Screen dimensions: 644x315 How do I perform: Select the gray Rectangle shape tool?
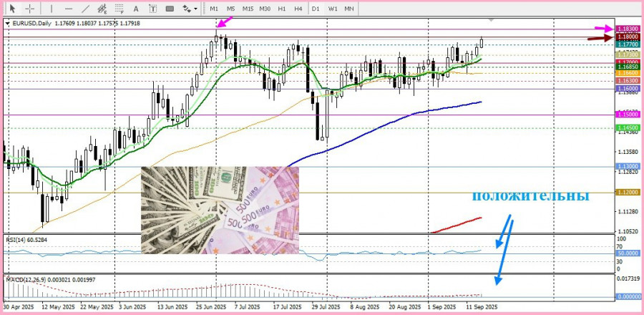click(x=170, y=8)
